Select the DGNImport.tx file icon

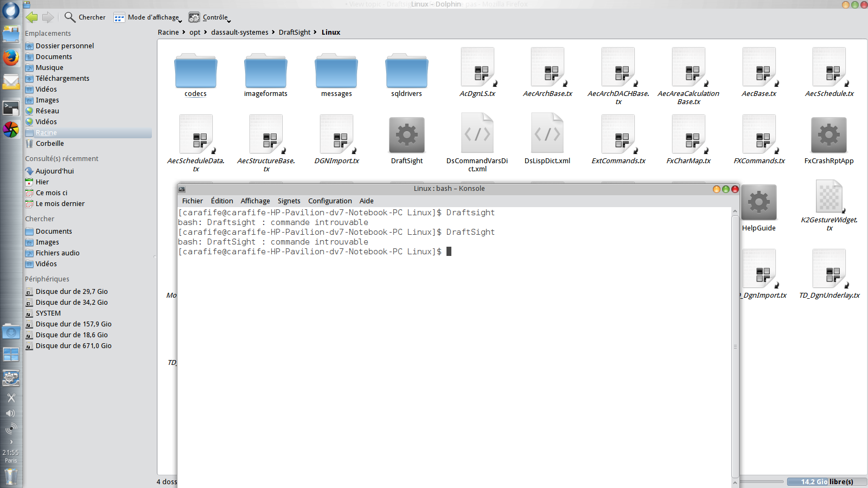337,134
